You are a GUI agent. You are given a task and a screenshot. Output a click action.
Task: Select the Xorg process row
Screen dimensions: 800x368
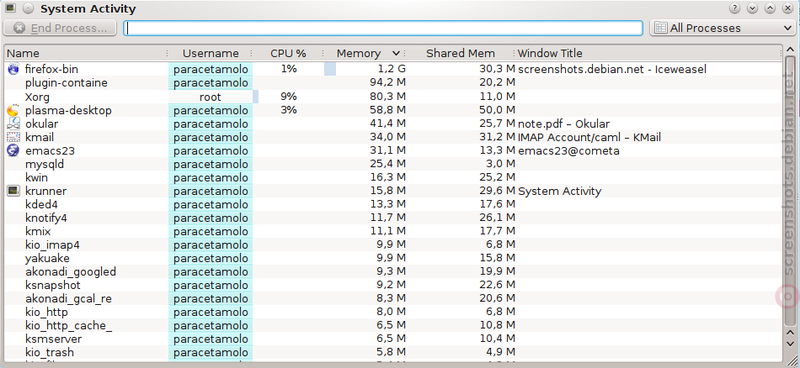(393, 96)
